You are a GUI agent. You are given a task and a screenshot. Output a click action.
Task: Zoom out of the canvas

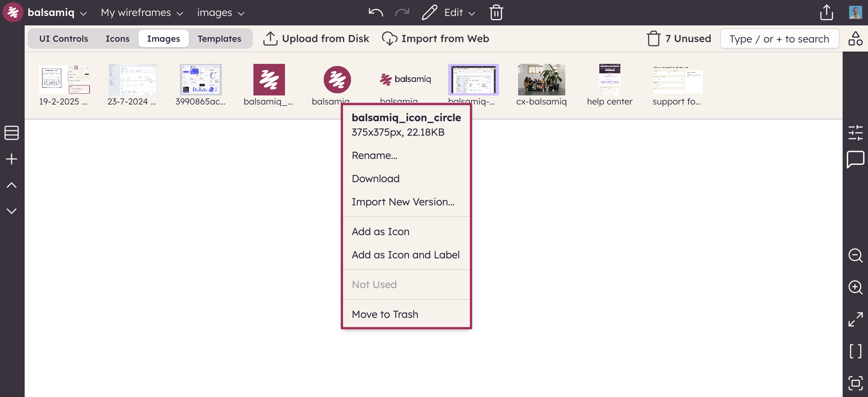pyautogui.click(x=855, y=255)
